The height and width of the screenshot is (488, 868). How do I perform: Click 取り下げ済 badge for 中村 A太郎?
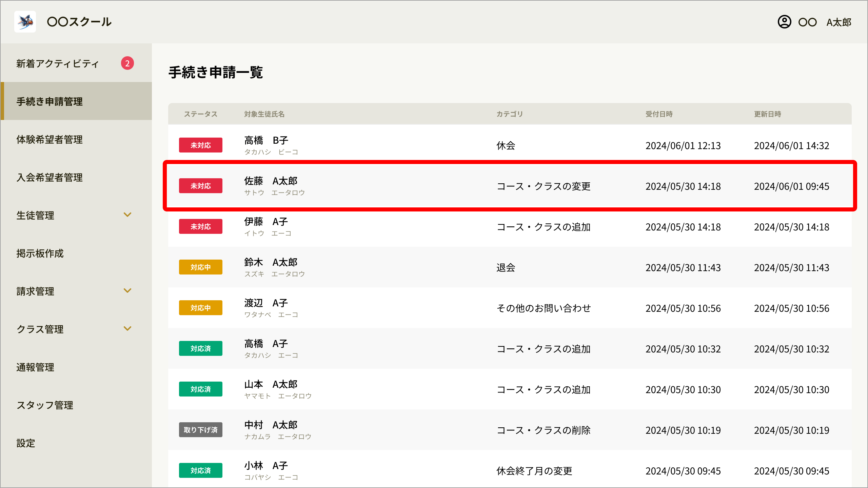(201, 430)
